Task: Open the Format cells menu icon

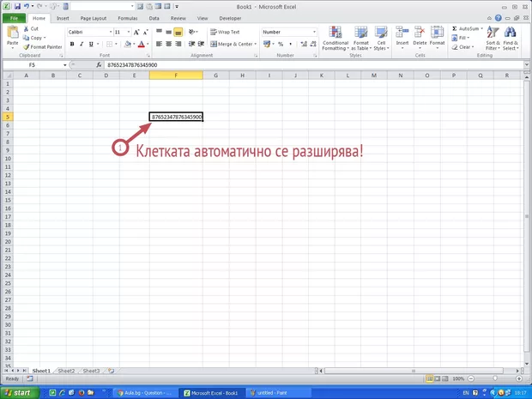Action: coord(437,33)
